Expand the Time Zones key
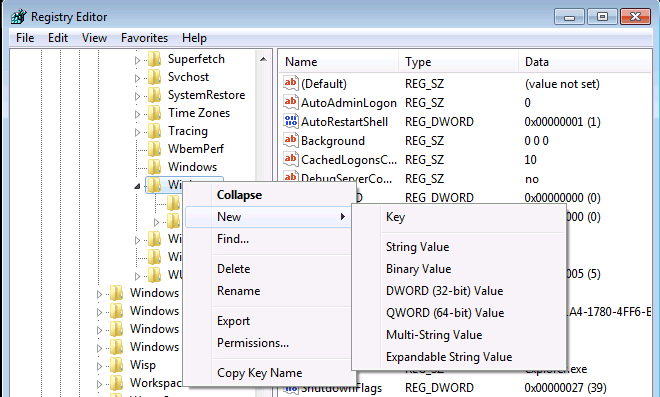The image size is (660, 397). 137,115
